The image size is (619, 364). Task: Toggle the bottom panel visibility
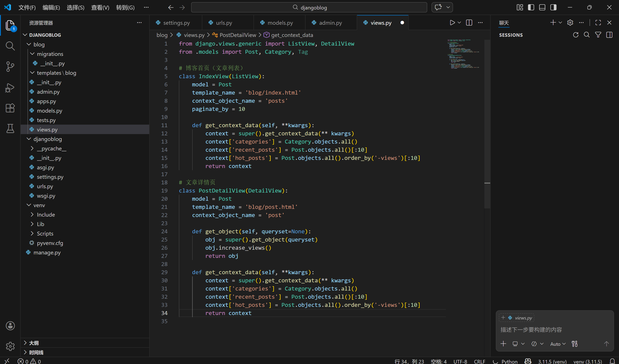click(542, 7)
